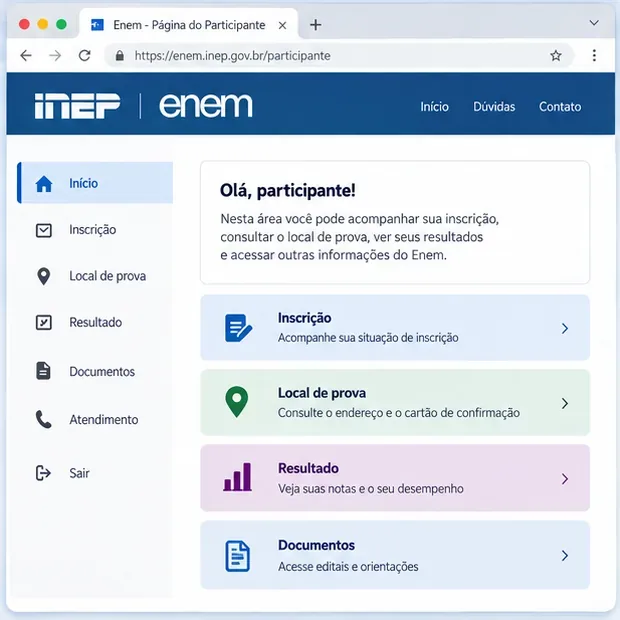Image resolution: width=620 pixels, height=620 pixels.
Task: Open the Local de prova card title
Action: tap(322, 393)
